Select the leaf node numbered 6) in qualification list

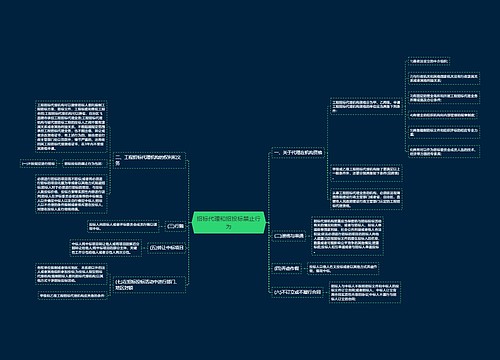coord(444,152)
